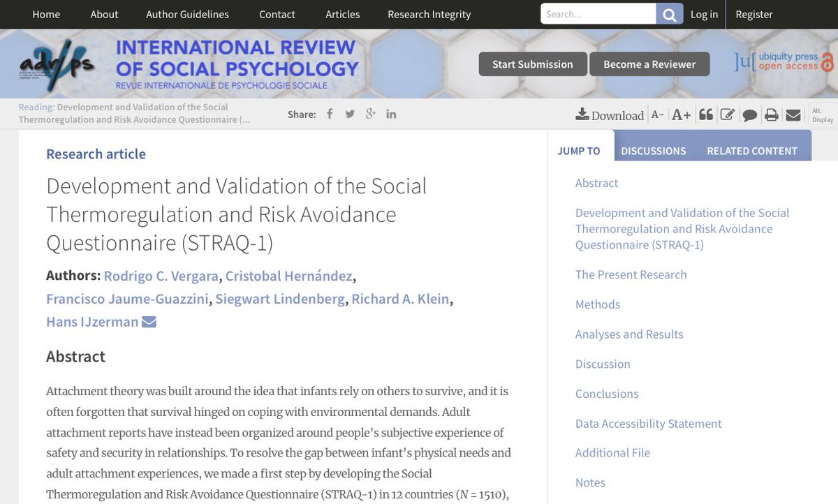
Task: Open author Cristobal Hernández link
Action: pos(288,276)
